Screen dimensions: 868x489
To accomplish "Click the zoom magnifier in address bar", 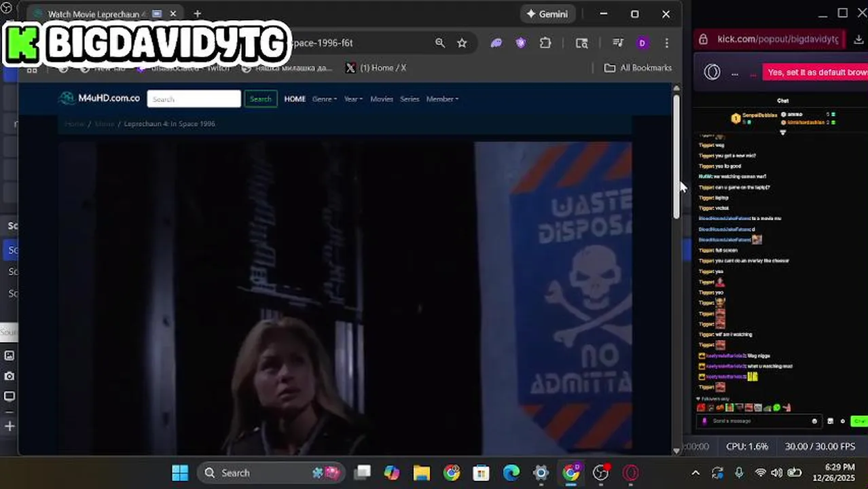I will tap(440, 43).
